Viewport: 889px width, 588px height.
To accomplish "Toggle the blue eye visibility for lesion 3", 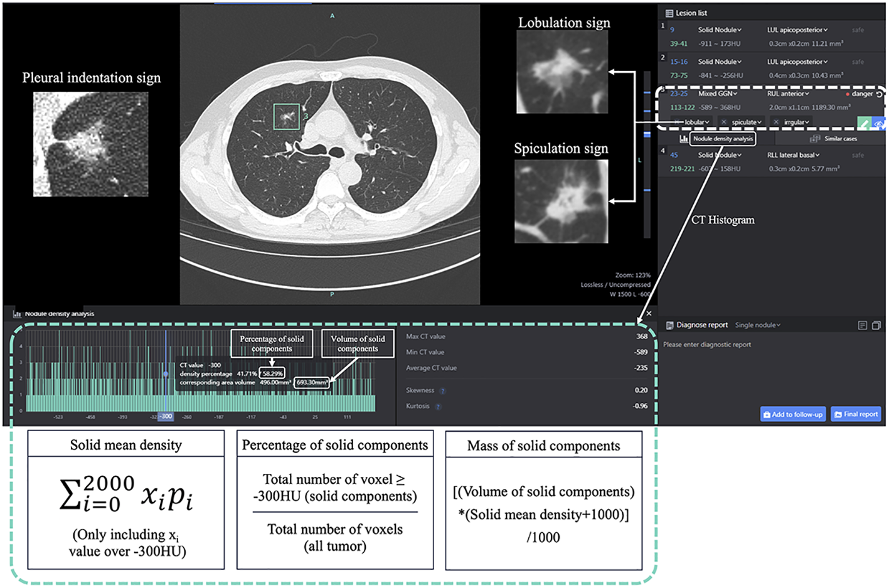I will (x=879, y=124).
